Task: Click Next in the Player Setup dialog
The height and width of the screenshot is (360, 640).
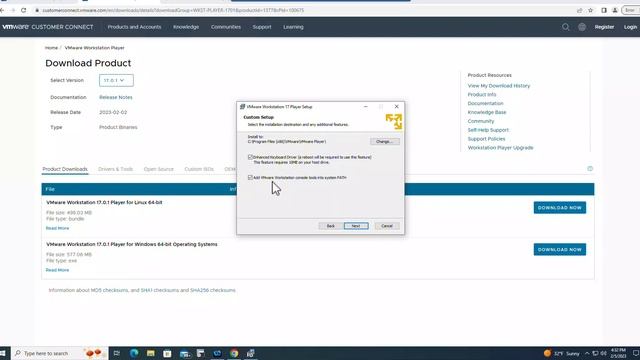Action: point(356,226)
